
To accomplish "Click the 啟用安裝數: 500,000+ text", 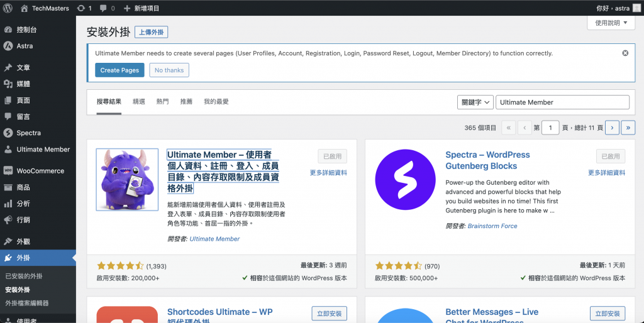I will click(x=406, y=278).
